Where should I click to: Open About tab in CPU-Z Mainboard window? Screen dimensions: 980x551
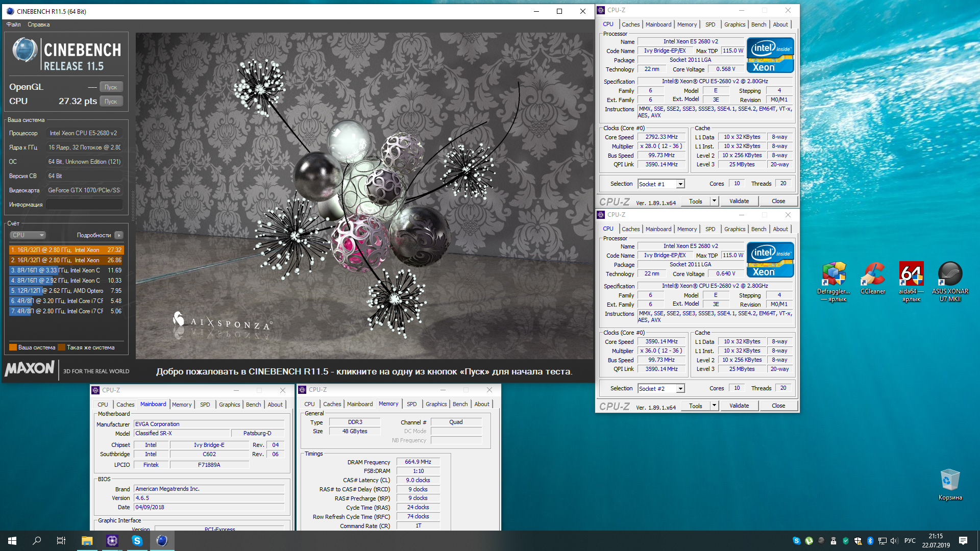(x=275, y=405)
